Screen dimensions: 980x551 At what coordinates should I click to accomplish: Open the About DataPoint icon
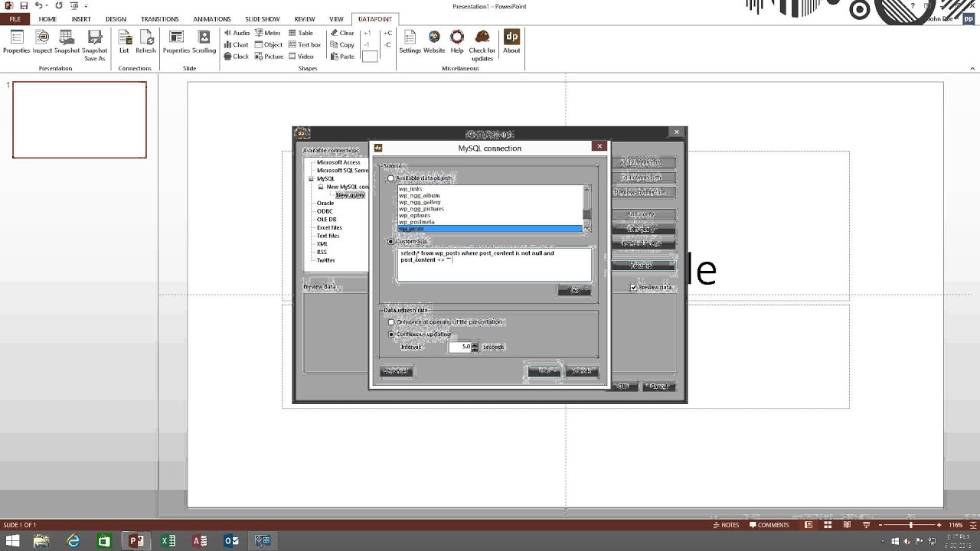511,43
